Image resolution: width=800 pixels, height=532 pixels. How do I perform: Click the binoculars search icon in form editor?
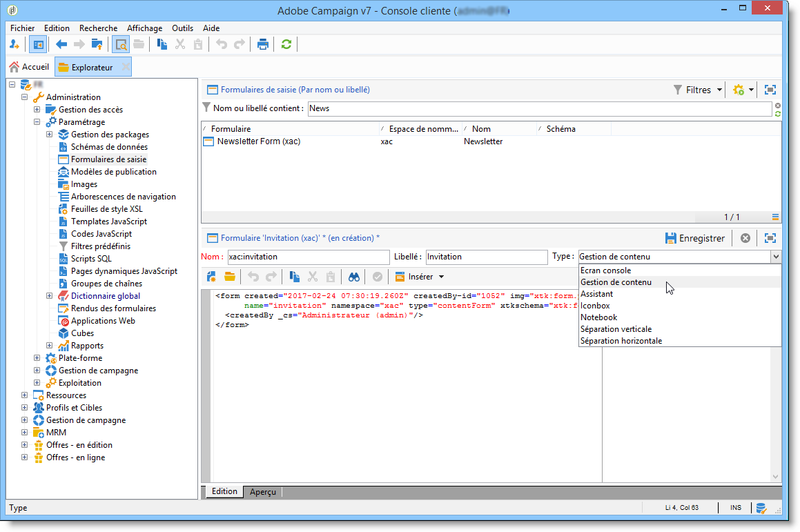(x=354, y=277)
